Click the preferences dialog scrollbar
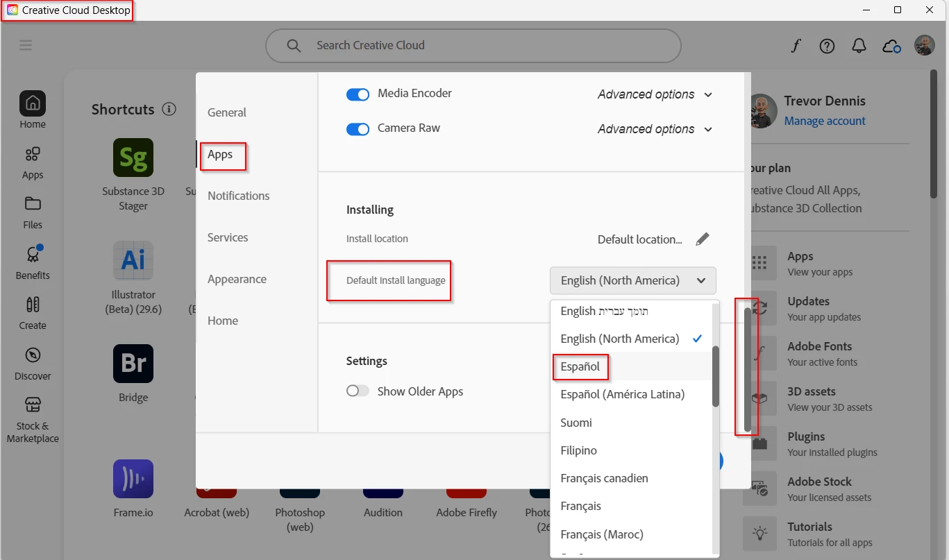The image size is (949, 560). (x=748, y=368)
